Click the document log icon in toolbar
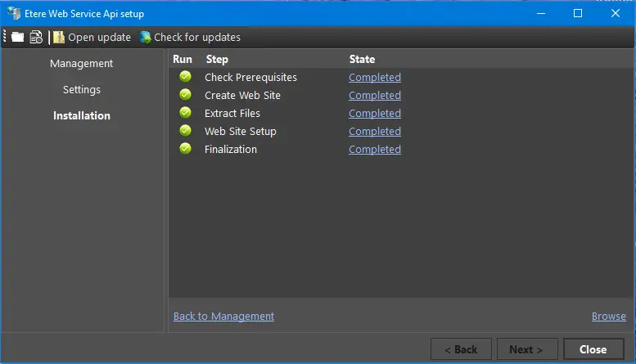Viewport: 636px width, 364px height. coord(36,37)
